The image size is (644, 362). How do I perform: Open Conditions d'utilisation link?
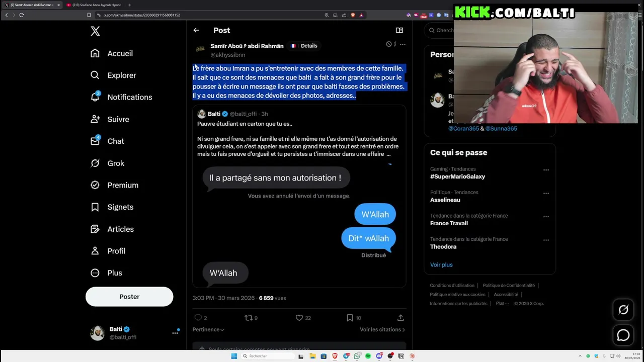[452, 286]
